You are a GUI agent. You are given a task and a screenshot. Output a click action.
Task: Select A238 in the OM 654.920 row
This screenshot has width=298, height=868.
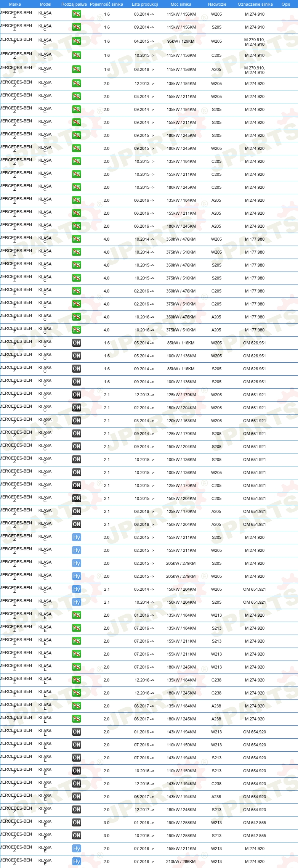tap(216, 797)
